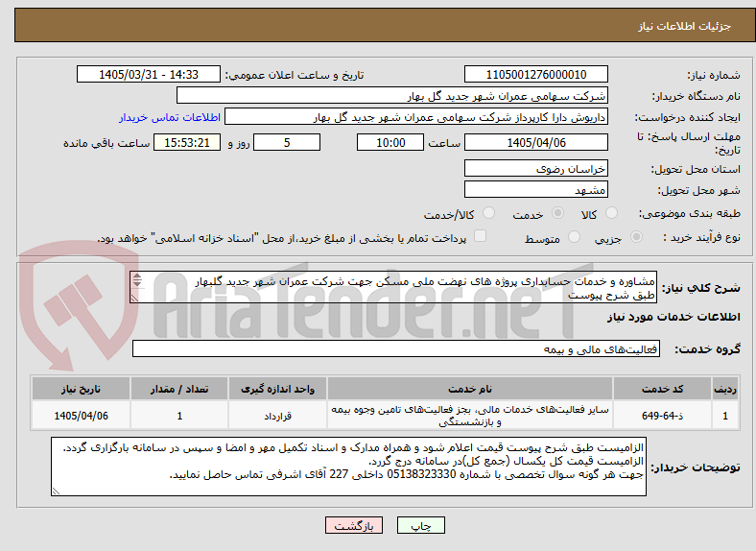756x551 pixels.
Task: Click the ردیف column header
Action: click(725, 389)
